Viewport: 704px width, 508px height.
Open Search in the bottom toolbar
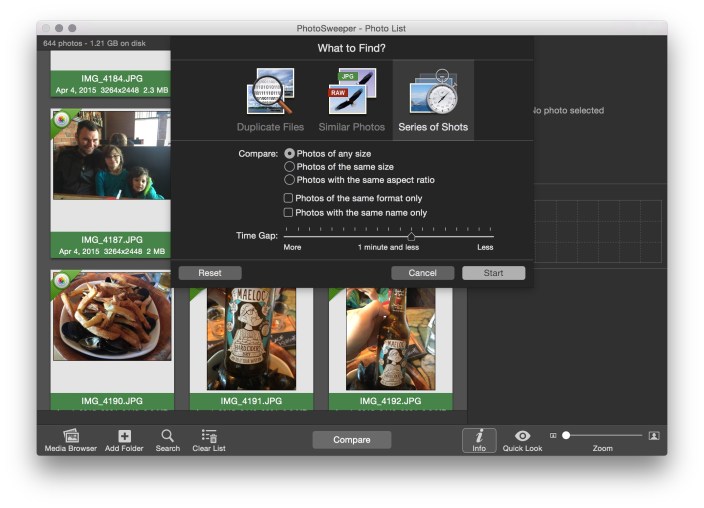click(x=168, y=436)
